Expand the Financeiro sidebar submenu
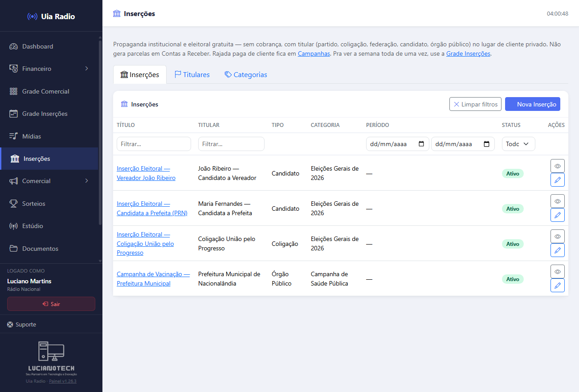The image size is (579, 392). pyautogui.click(x=49, y=69)
